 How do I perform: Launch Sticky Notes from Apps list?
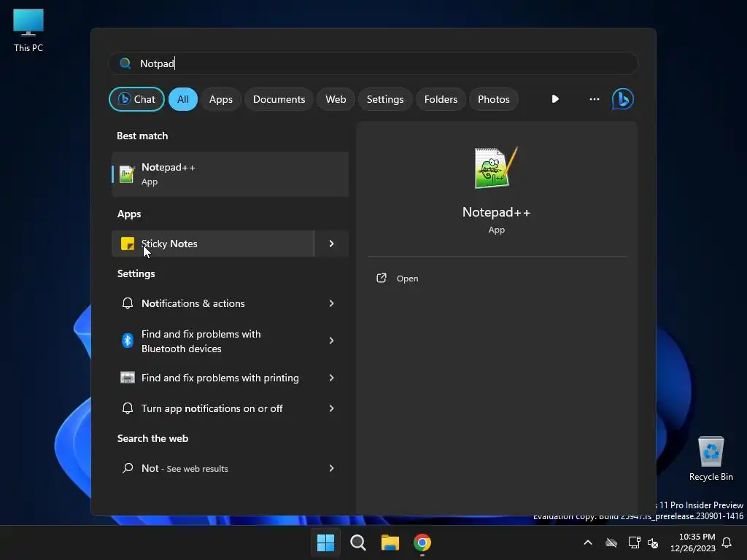tap(213, 244)
